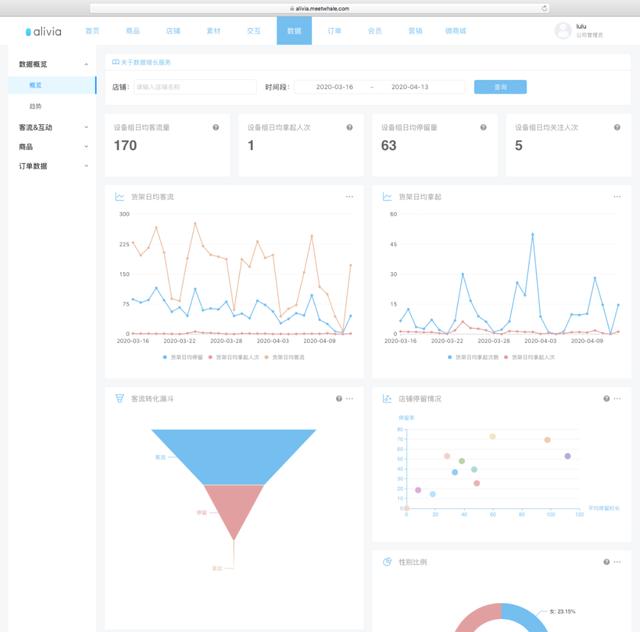
Task: Select 概览 in the sidebar
Action: click(x=52, y=85)
